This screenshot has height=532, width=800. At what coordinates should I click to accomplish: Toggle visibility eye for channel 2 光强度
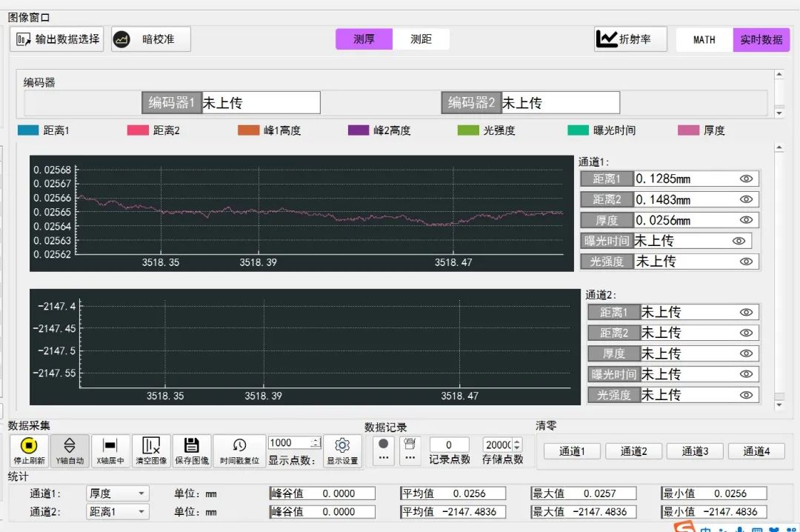coord(746,395)
